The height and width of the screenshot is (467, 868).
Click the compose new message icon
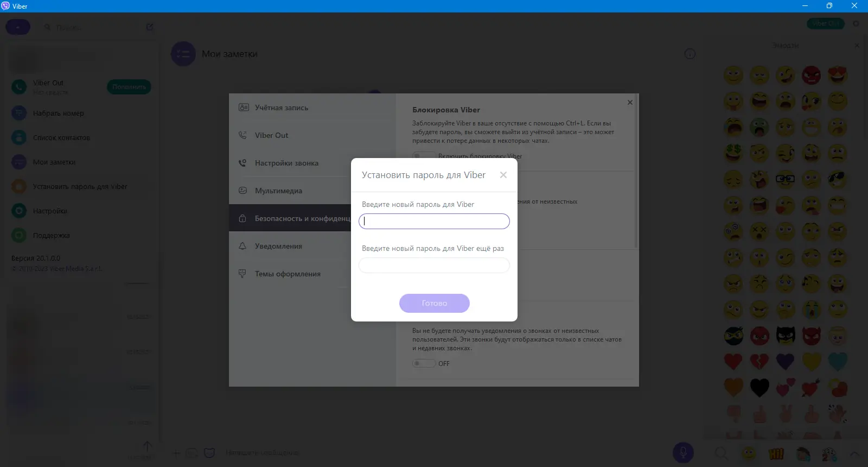pyautogui.click(x=150, y=27)
